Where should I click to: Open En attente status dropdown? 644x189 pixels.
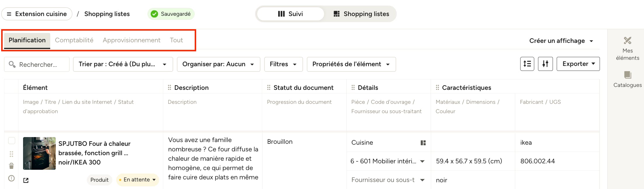click(x=137, y=180)
